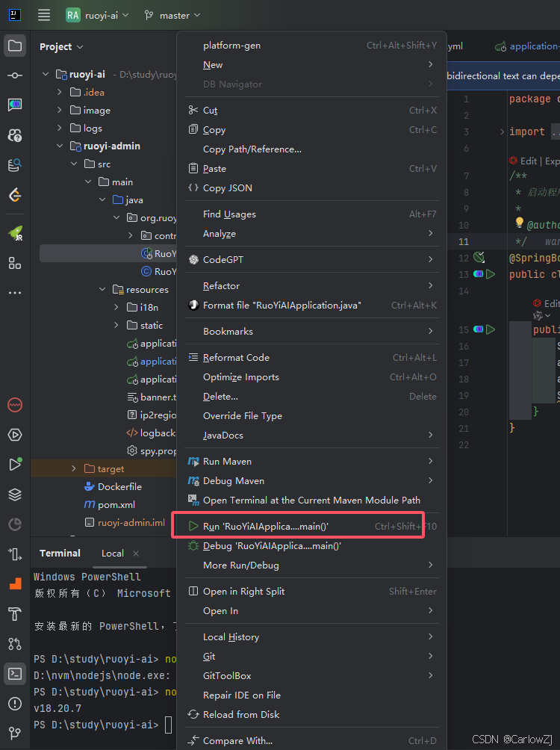Open the Run Maven submenu
Viewport: 560px width, 750px height.
point(311,461)
